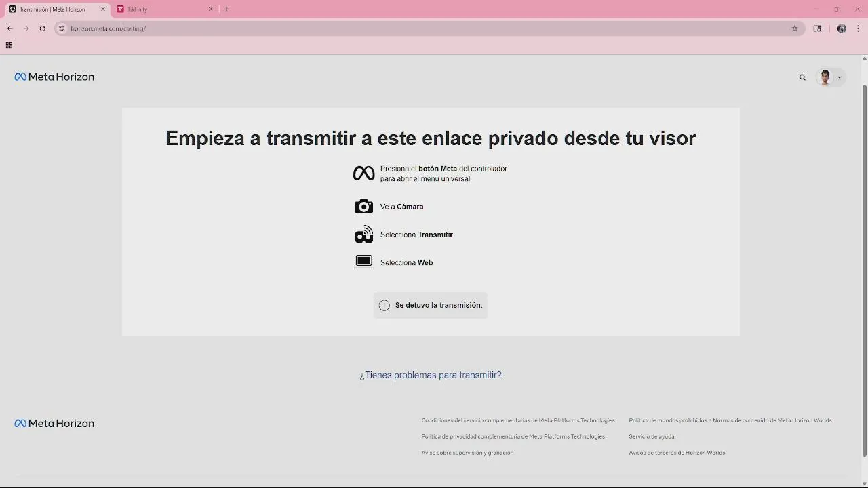868x488 pixels.
Task: Open the Chrome profile avatar
Action: pyautogui.click(x=842, y=28)
